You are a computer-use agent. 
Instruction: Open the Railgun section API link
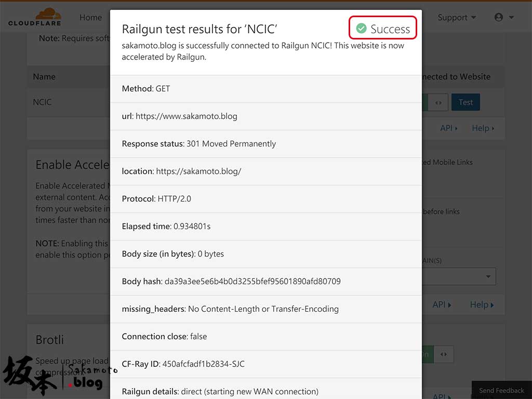(448, 128)
